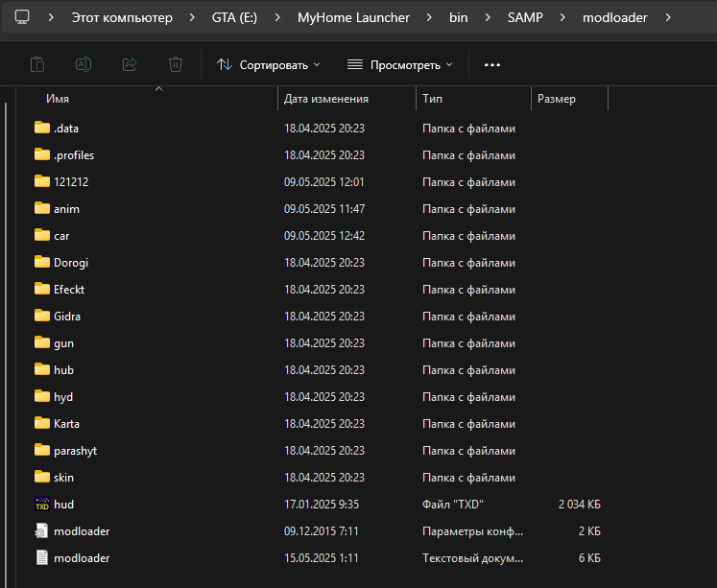Go to SAMP in the breadcrumb
Viewport: 717px width, 588px height.
525,17
